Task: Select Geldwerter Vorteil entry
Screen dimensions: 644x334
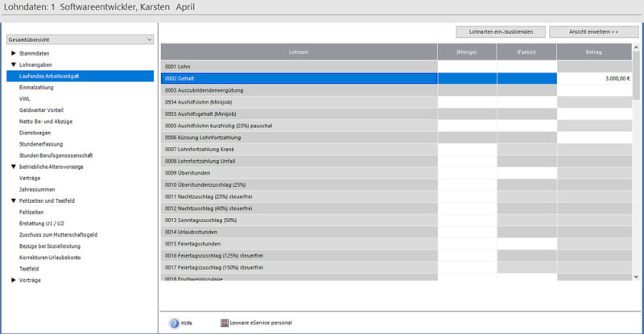Action: (41, 110)
